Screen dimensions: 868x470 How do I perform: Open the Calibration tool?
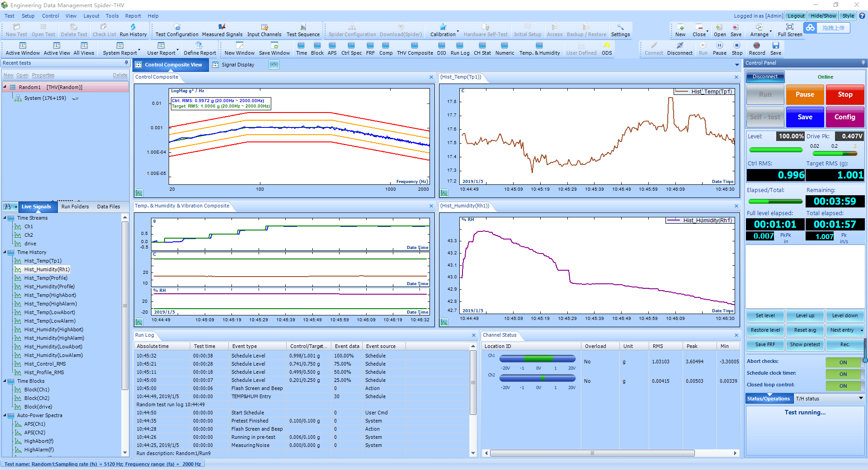point(443,30)
